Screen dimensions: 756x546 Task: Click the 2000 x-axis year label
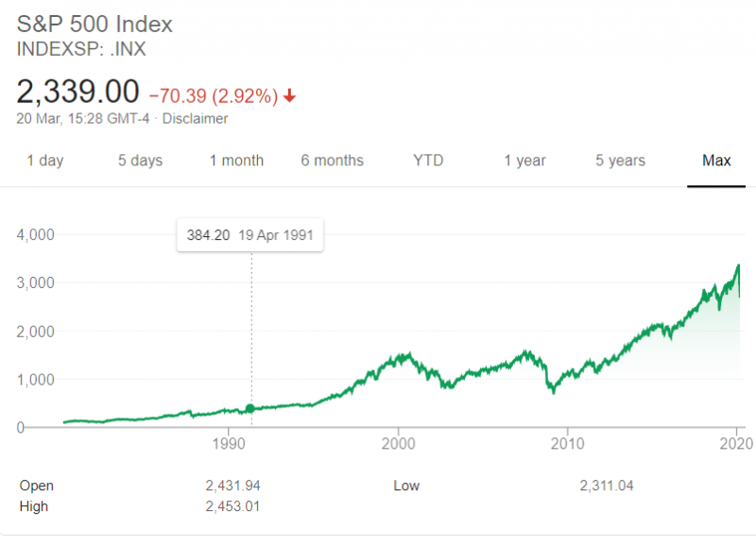399,442
